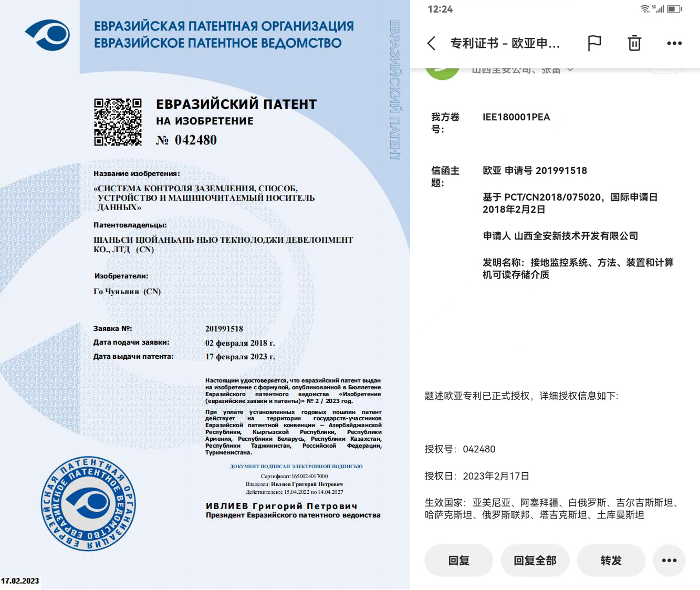Screen dimensions: 700x590
Task: Click Президент Евразийского патентного ведомства title
Action: [x=293, y=515]
